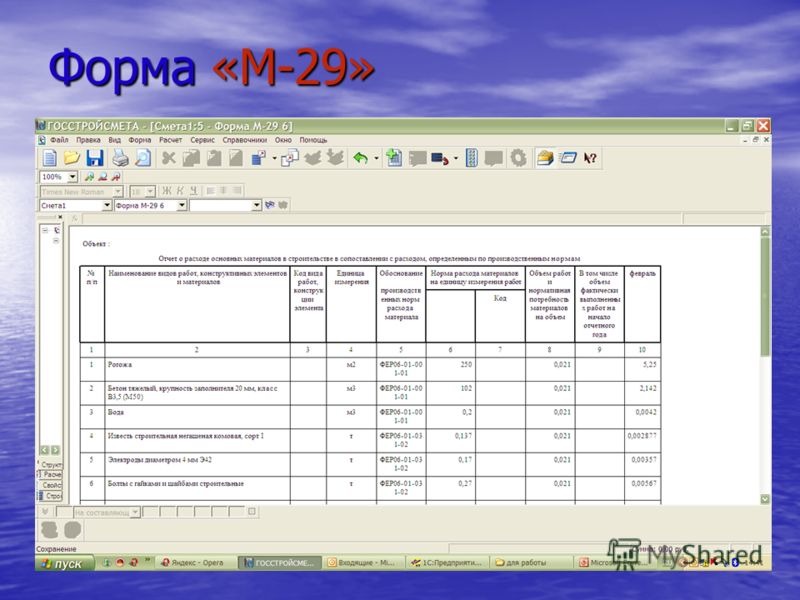Switch to 1С:Предприятие taskbar button

pos(447,563)
